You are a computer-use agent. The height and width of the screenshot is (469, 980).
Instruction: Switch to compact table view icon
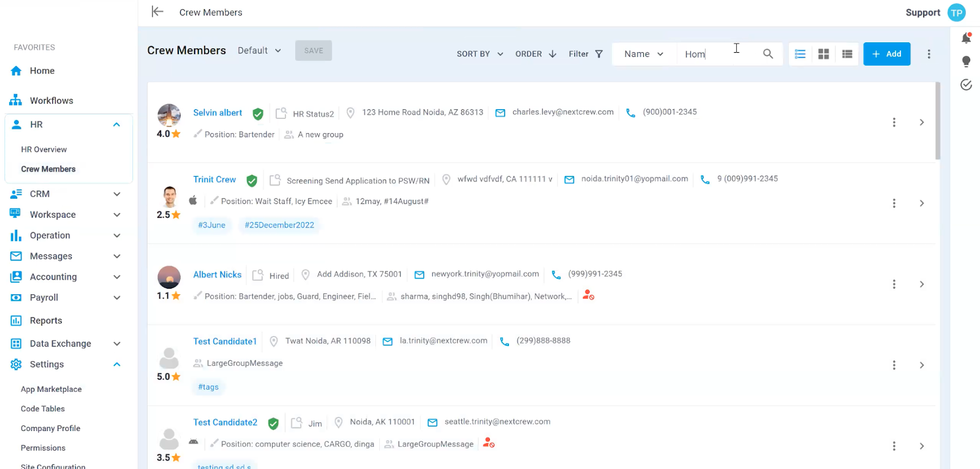[847, 54]
